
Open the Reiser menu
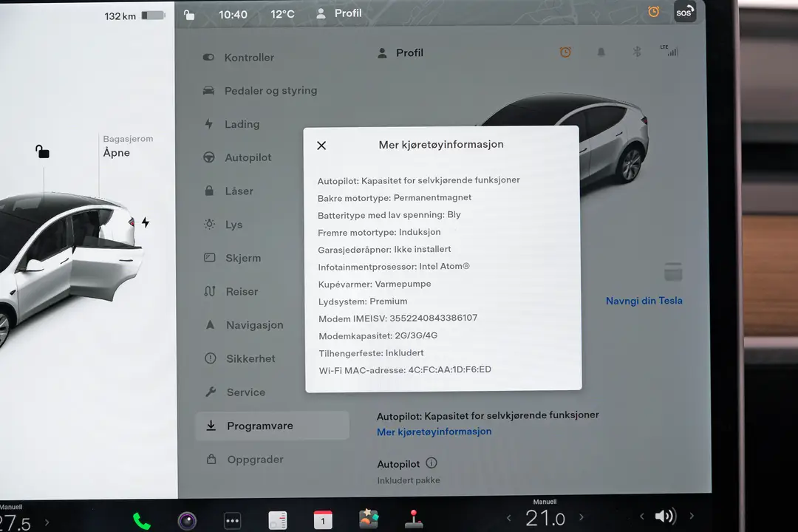coord(231,292)
